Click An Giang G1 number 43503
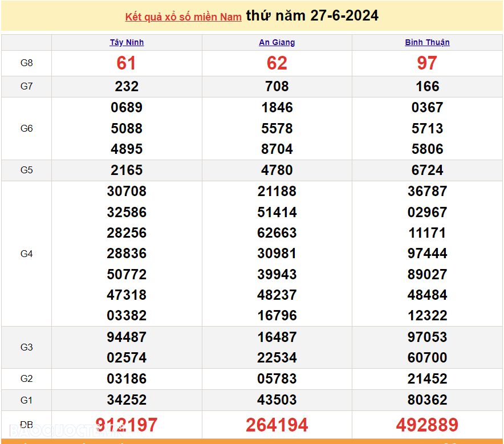The width and height of the screenshot is (504, 444). click(x=277, y=400)
